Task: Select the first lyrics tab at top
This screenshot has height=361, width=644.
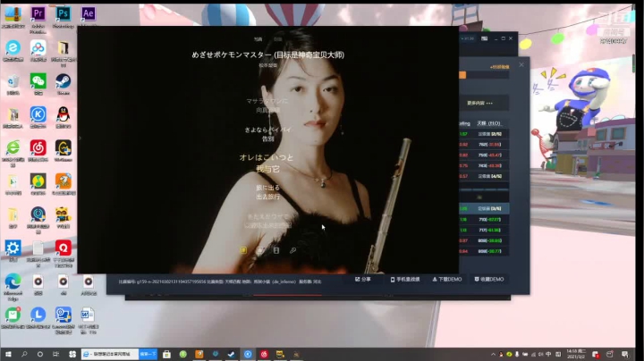Action: [x=258, y=39]
